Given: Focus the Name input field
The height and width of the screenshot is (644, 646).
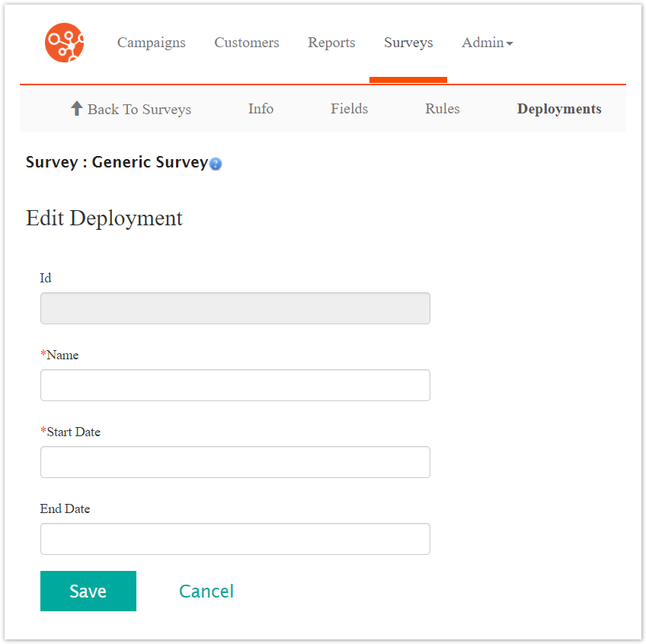Looking at the screenshot, I should 235,385.
